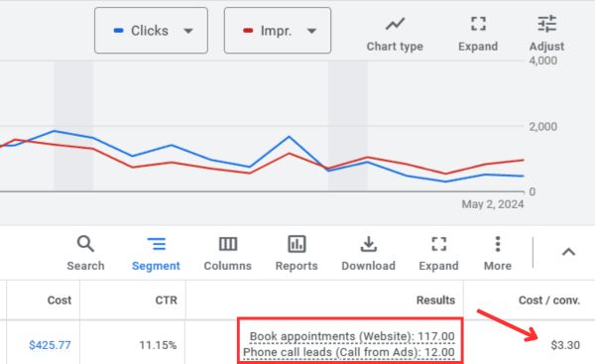The height and width of the screenshot is (364, 595).
Task: Open the Clicks metric dropdown
Action: tap(151, 31)
